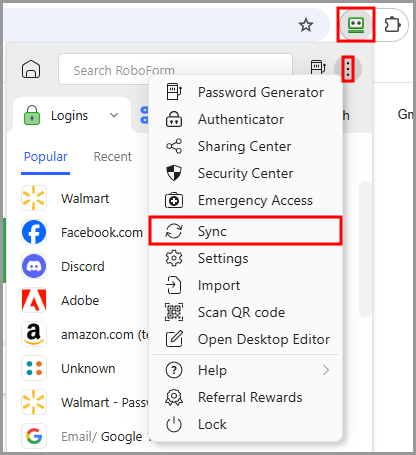Choose Sync from the menu
Image resolution: width=416 pixels, height=455 pixels.
[x=245, y=231]
